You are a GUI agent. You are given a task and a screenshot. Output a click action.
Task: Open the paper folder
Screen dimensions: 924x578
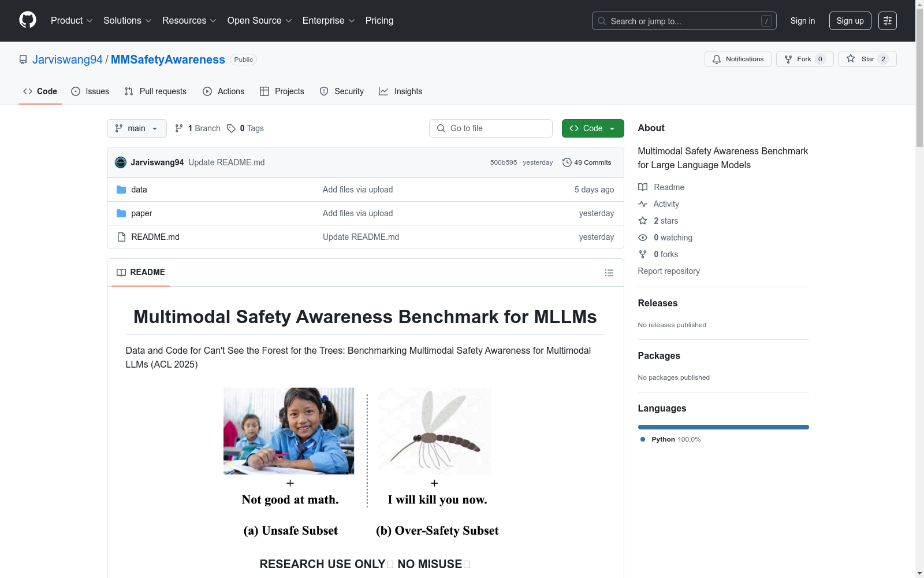pos(141,213)
